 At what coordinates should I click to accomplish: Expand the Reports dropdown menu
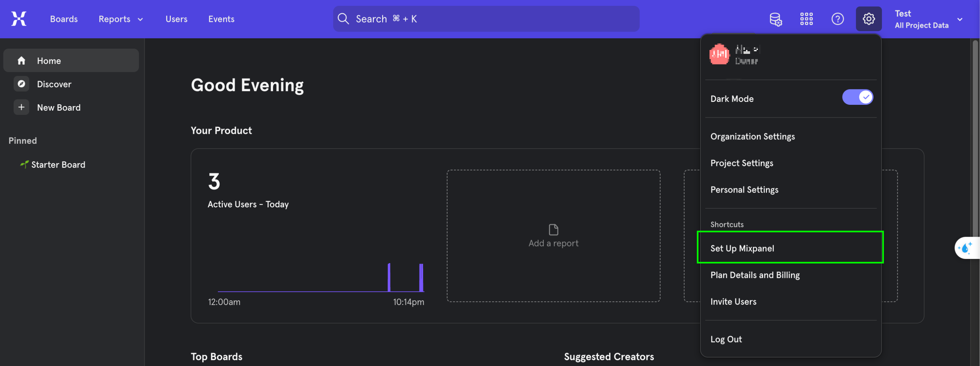(121, 19)
